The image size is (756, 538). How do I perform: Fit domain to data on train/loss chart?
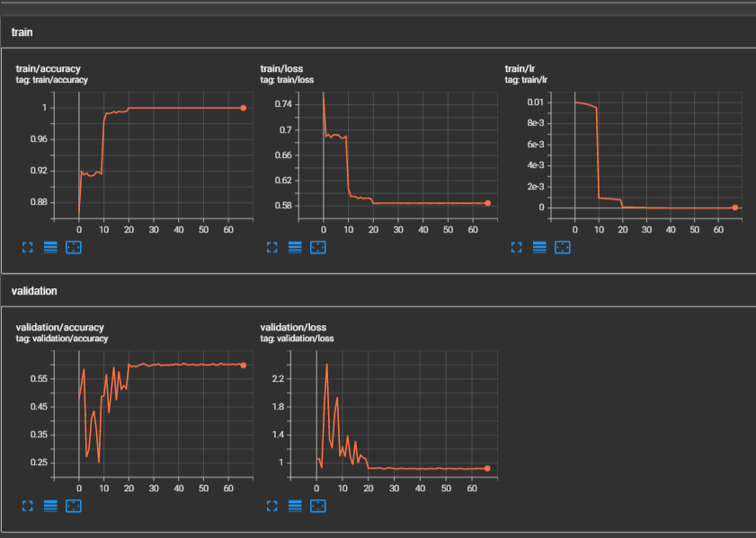[x=317, y=246]
